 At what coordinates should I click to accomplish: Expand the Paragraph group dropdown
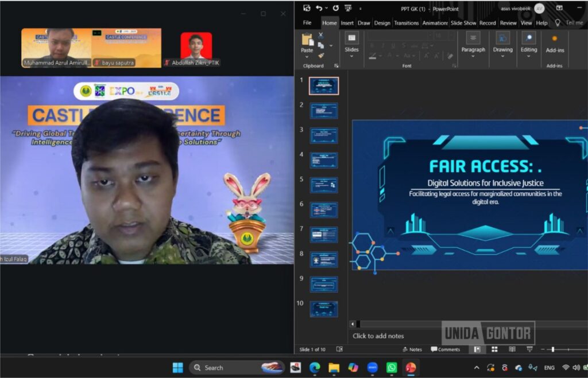click(x=473, y=56)
